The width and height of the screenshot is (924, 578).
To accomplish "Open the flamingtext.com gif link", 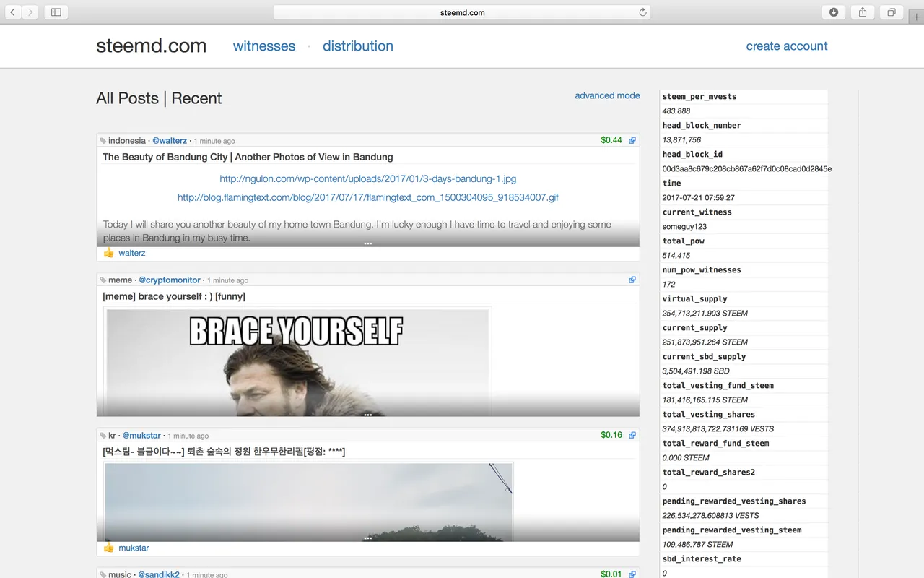I will (368, 197).
